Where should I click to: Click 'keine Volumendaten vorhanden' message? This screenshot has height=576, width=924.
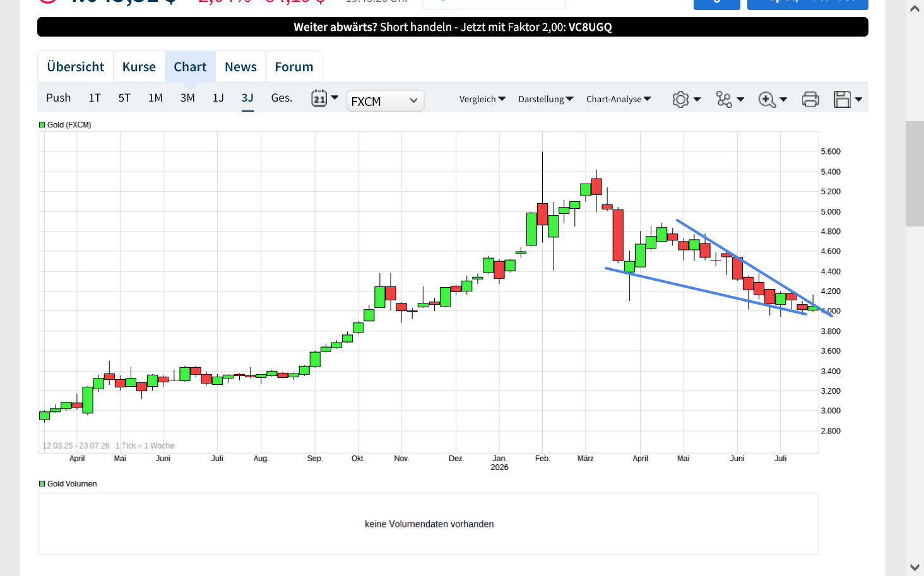coord(429,524)
